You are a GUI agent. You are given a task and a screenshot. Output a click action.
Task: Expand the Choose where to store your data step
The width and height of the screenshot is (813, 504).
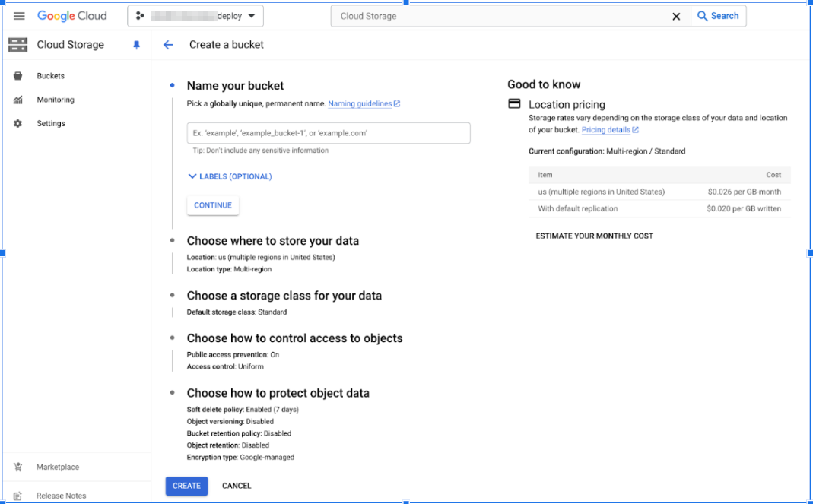tap(272, 241)
